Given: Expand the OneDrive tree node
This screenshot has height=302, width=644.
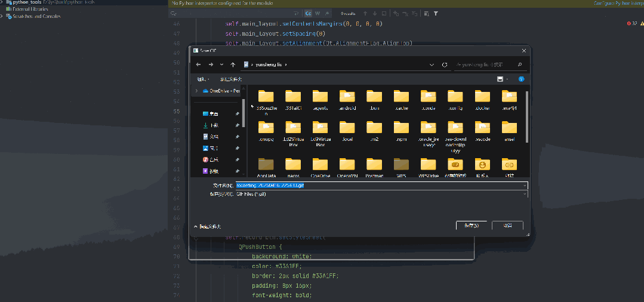Looking at the screenshot, I should pyautogui.click(x=196, y=91).
